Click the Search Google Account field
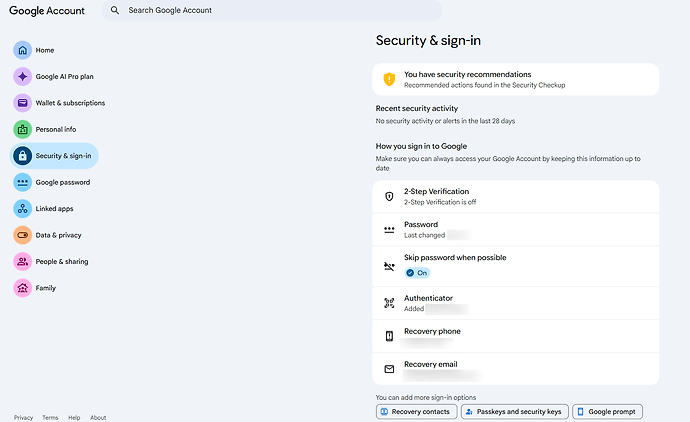This screenshot has height=422, width=690. pyautogui.click(x=272, y=10)
